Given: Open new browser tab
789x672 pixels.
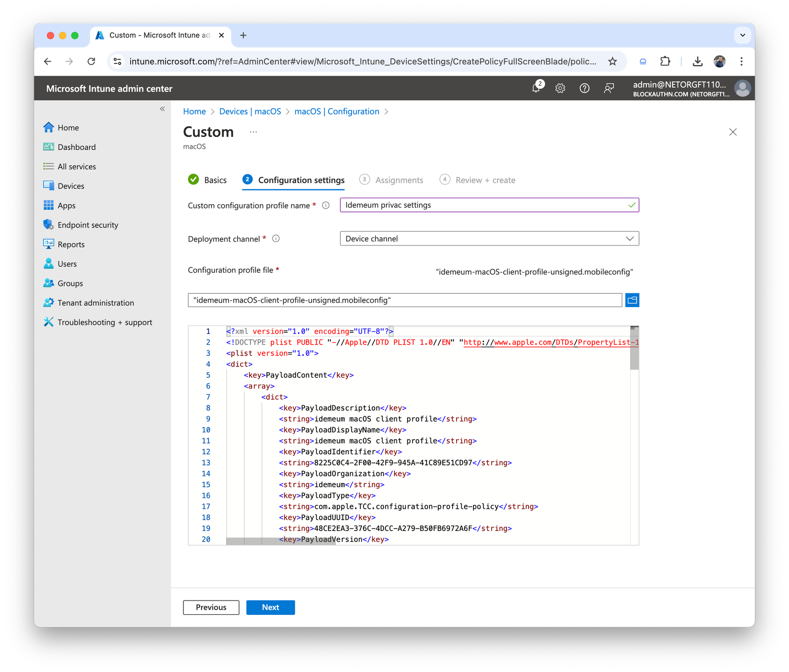Looking at the screenshot, I should tap(243, 35).
